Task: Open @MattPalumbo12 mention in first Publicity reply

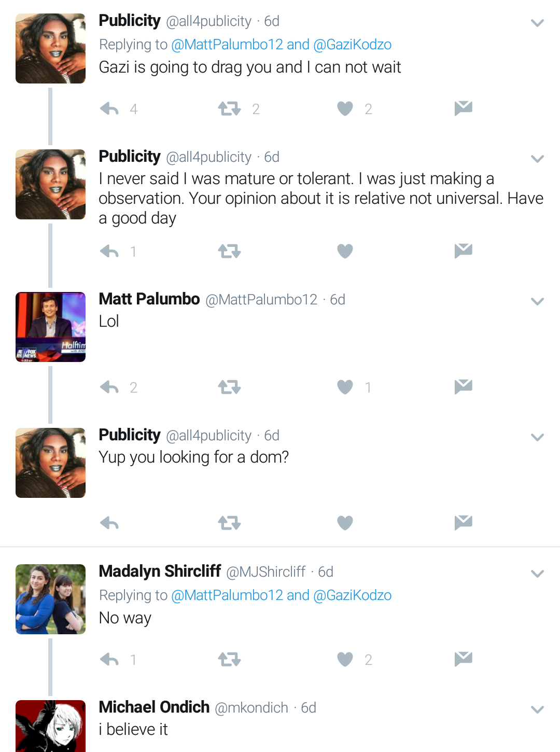Action: coord(227,45)
